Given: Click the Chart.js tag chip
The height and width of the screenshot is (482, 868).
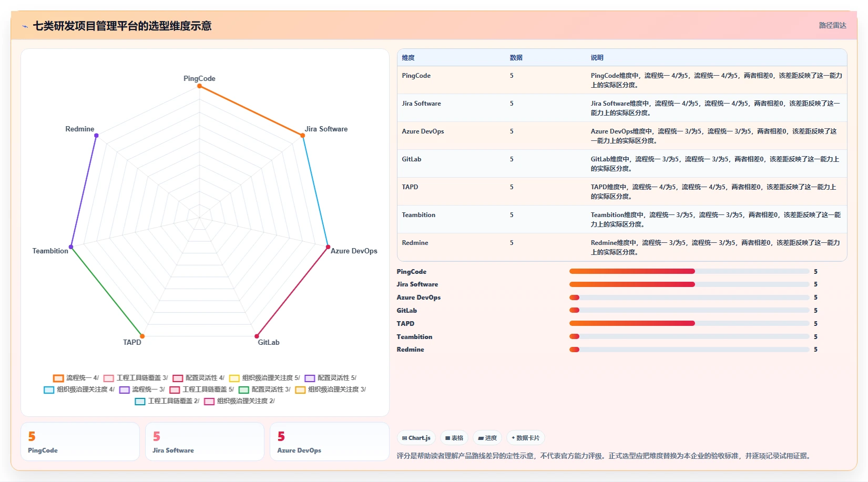Looking at the screenshot, I should pyautogui.click(x=416, y=438).
